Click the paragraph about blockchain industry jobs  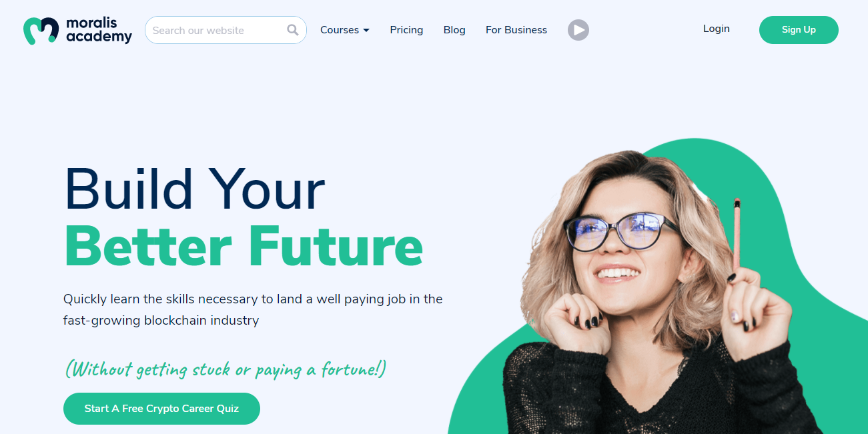click(253, 309)
